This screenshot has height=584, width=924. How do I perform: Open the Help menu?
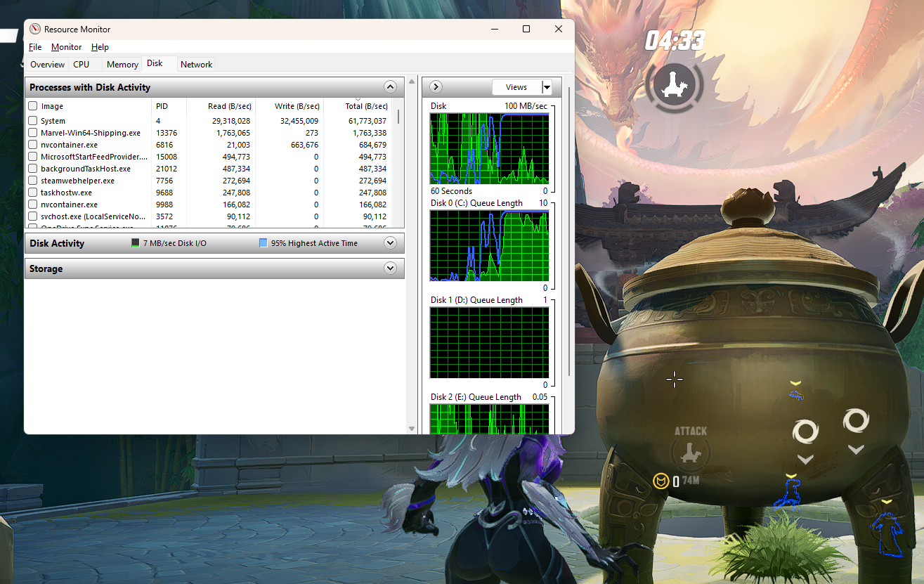[x=100, y=47]
